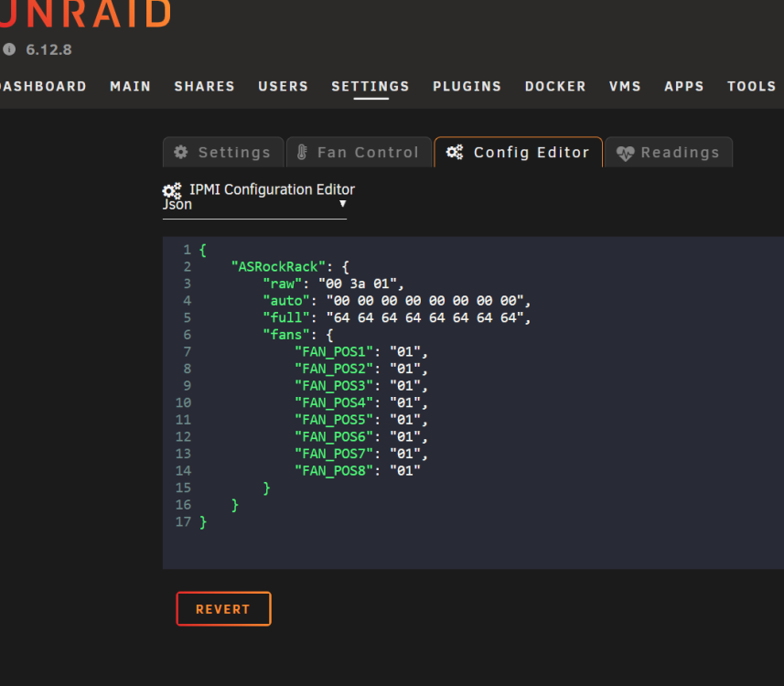The height and width of the screenshot is (686, 784).
Task: Click the "FAN_POS4" entry
Action: coord(334,402)
